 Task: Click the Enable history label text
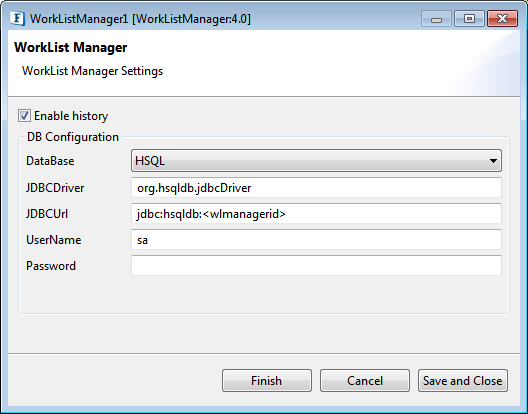71,116
